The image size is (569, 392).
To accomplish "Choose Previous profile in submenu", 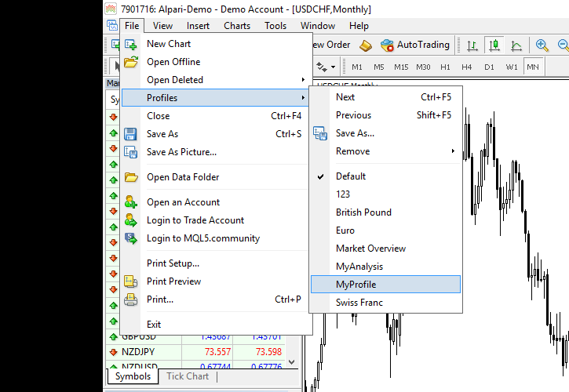I will pos(386,115).
